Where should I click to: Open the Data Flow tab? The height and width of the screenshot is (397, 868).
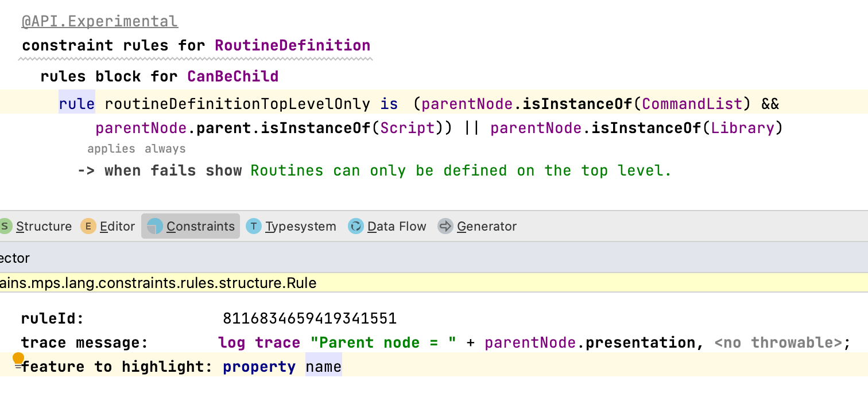coord(397,226)
